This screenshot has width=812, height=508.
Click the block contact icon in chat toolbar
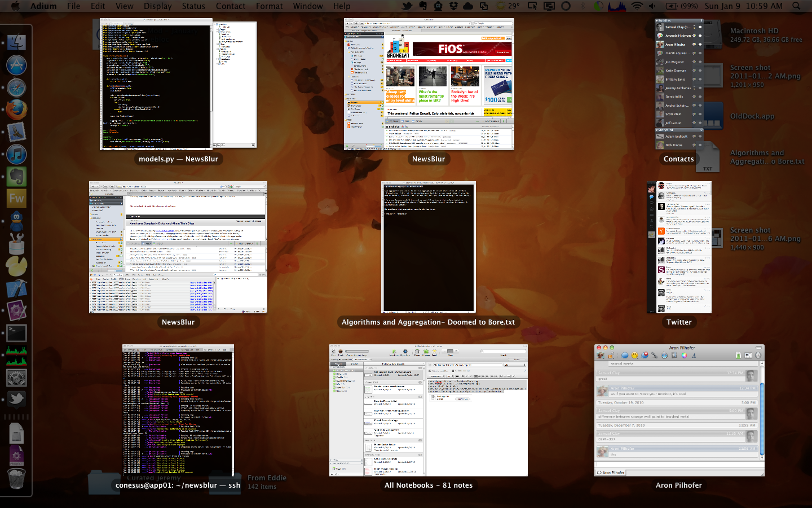pyautogui.click(x=645, y=355)
